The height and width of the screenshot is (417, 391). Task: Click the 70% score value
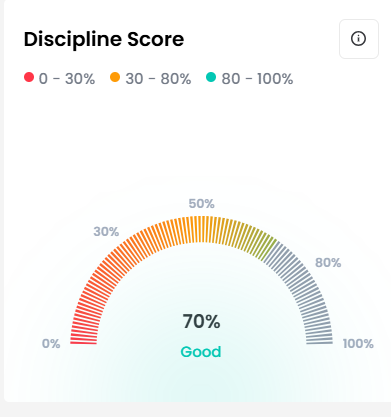coord(201,322)
